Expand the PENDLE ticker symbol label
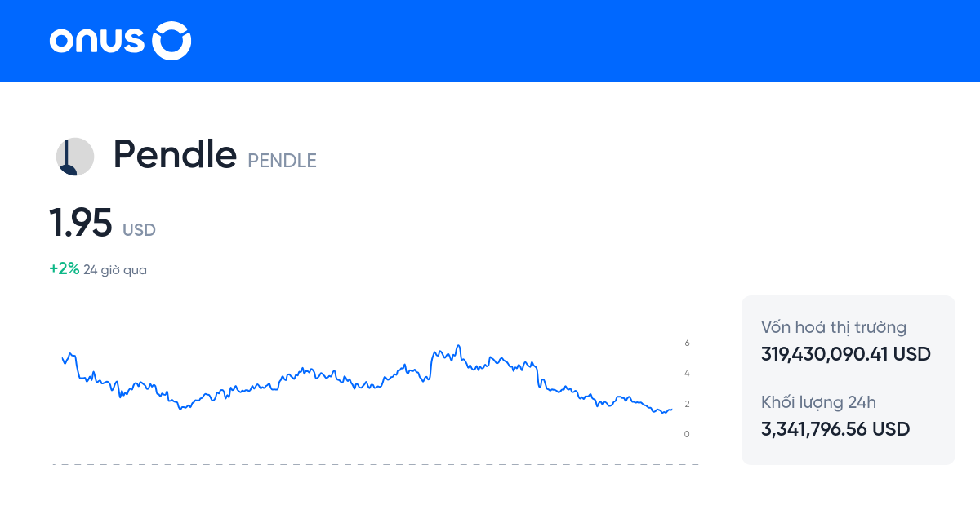Screen dimensions: 980x514 282,161
